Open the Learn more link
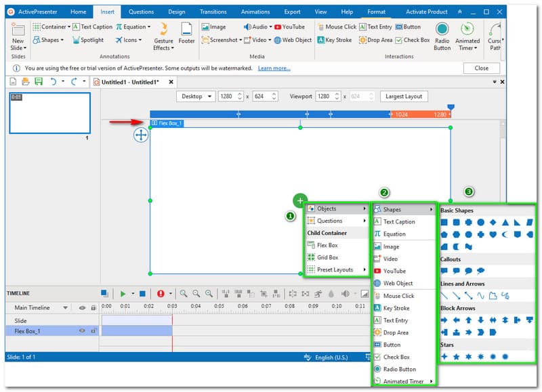This screenshot has height=392, width=542. (x=274, y=68)
